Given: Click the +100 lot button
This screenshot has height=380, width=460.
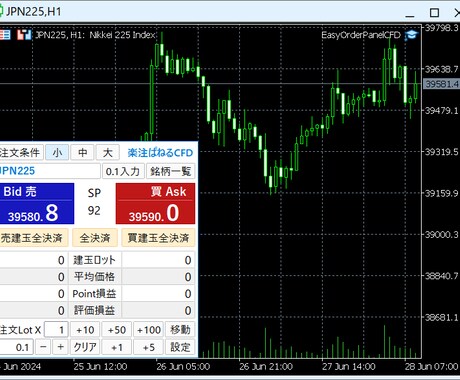Looking at the screenshot, I should [x=149, y=330].
